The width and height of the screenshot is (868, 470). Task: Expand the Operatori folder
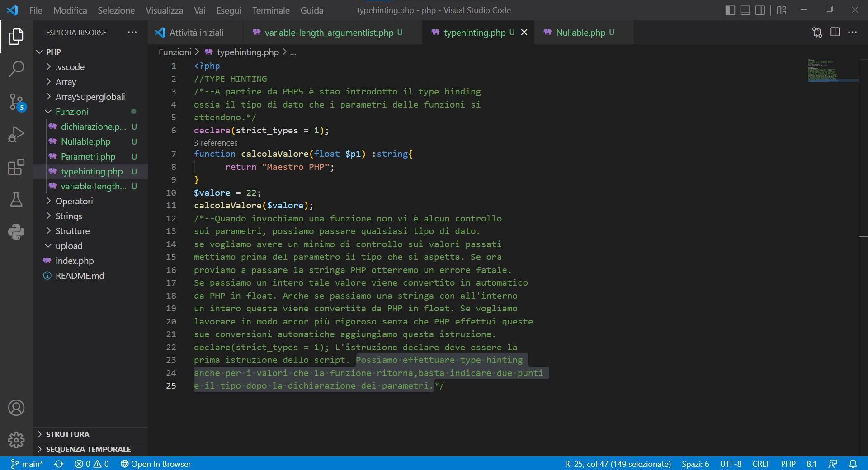pyautogui.click(x=90, y=201)
